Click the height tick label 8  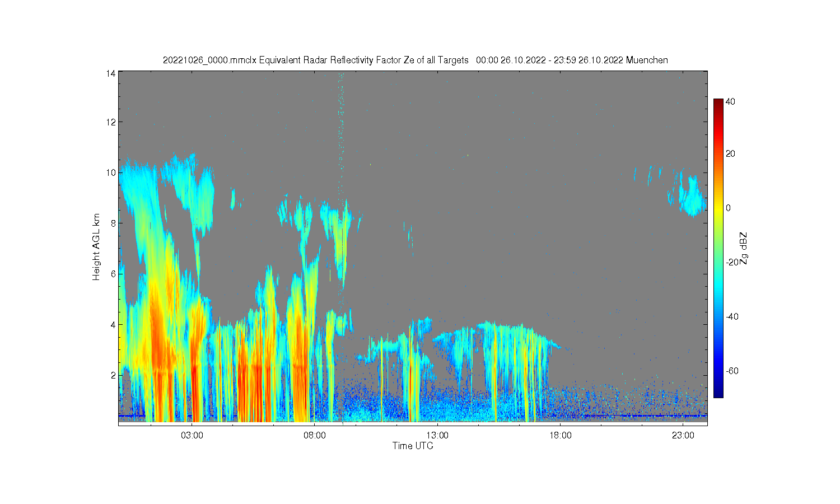(x=113, y=223)
